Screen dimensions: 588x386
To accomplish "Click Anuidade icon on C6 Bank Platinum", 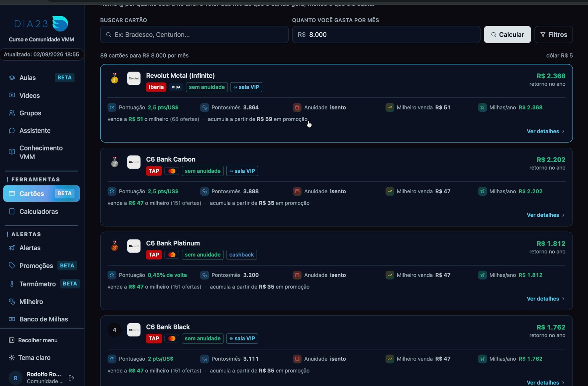I will point(297,275).
